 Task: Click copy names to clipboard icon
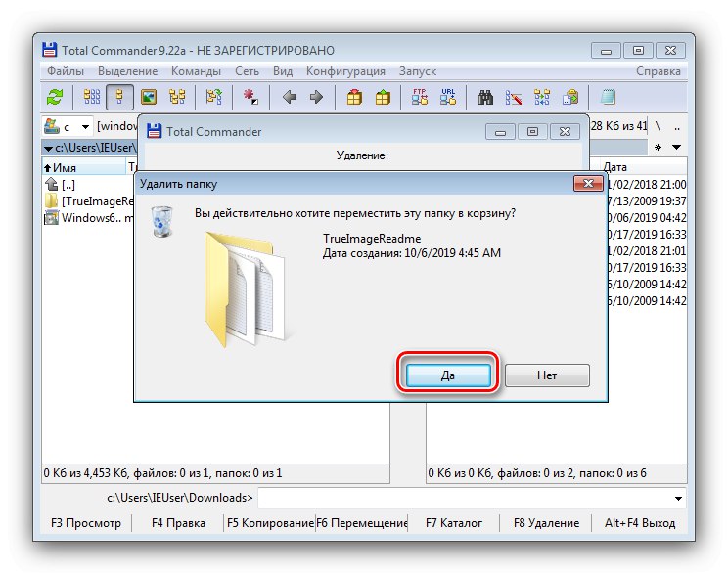tap(570, 97)
